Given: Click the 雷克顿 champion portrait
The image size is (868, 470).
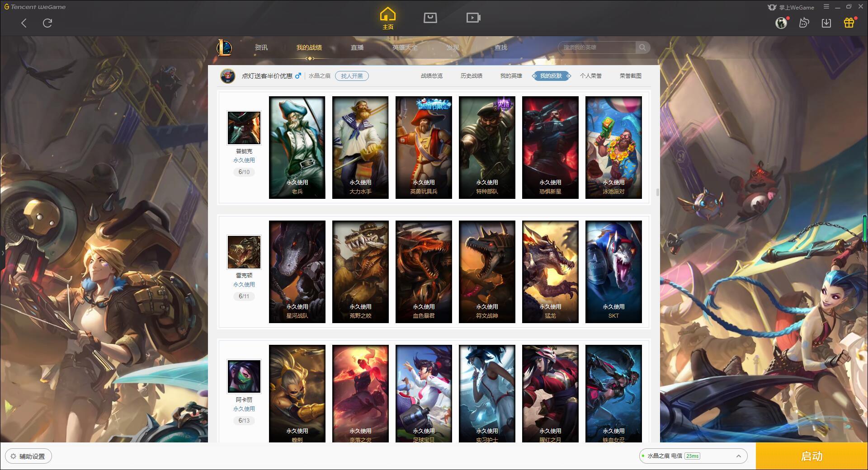Looking at the screenshot, I should [244, 252].
